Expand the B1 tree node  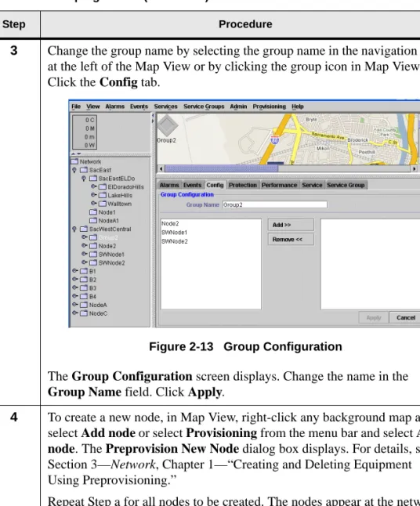point(75,271)
